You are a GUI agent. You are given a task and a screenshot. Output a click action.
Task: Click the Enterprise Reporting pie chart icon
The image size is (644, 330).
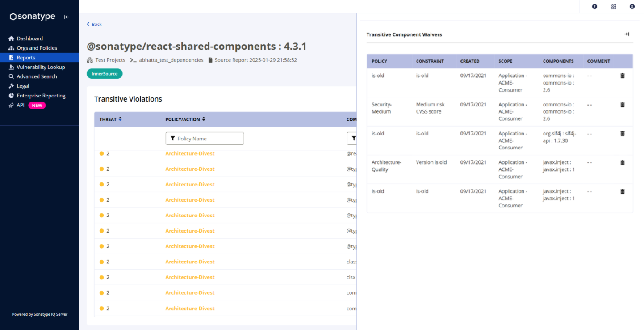point(12,96)
